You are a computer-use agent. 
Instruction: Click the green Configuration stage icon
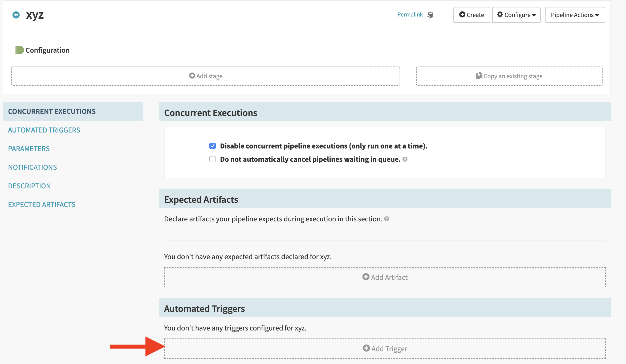coord(19,50)
